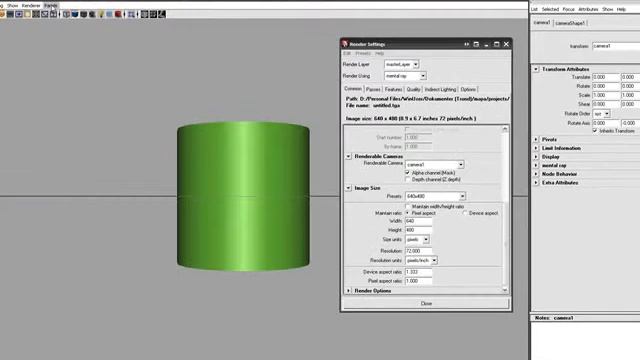Open the Attributes menu in Attribute Editor
Image resolution: width=640 pixels, height=360 pixels.
tap(588, 9)
